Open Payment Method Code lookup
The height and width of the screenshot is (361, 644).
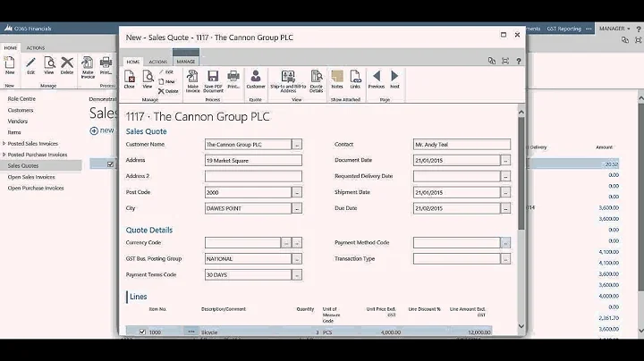[505, 243]
